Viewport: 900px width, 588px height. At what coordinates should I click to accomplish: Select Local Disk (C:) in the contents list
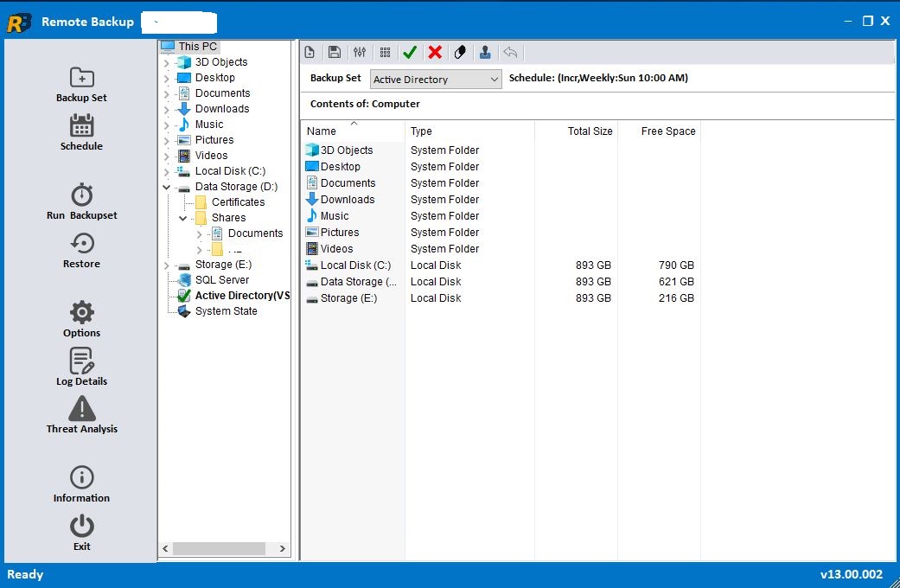(355, 265)
